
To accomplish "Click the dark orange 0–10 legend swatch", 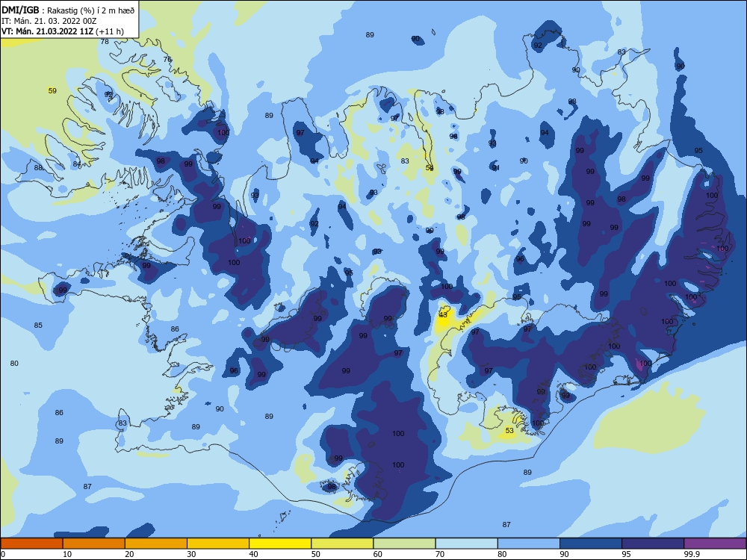I will click(31, 544).
